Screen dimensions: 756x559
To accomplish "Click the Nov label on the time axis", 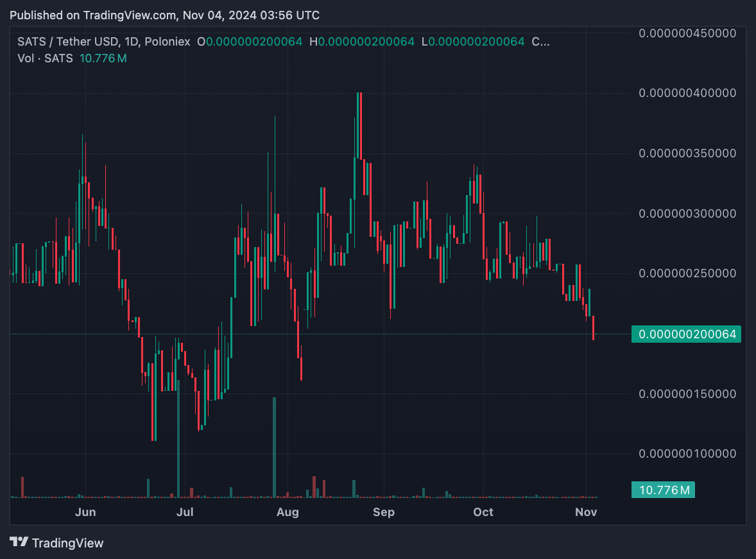I will click(x=586, y=512).
